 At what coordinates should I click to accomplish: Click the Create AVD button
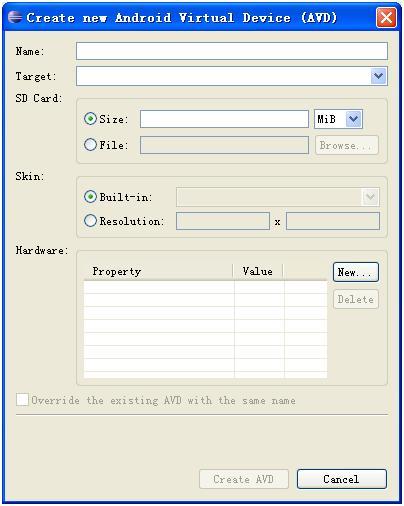(244, 479)
